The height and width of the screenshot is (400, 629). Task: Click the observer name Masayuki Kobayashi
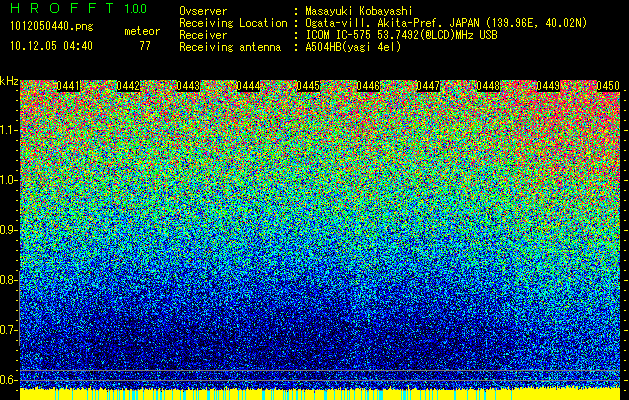click(359, 11)
